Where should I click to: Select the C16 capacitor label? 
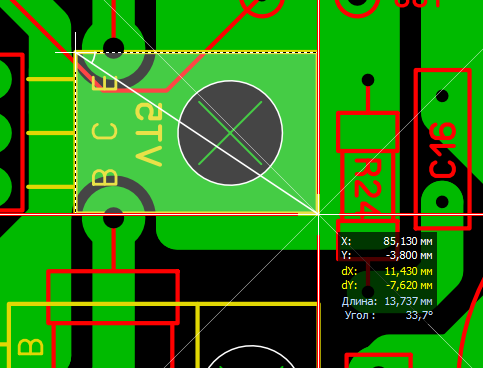pyautogui.click(x=443, y=150)
